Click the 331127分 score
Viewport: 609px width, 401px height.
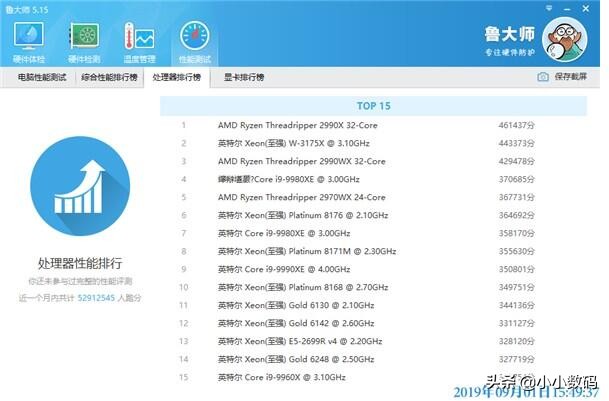(517, 323)
